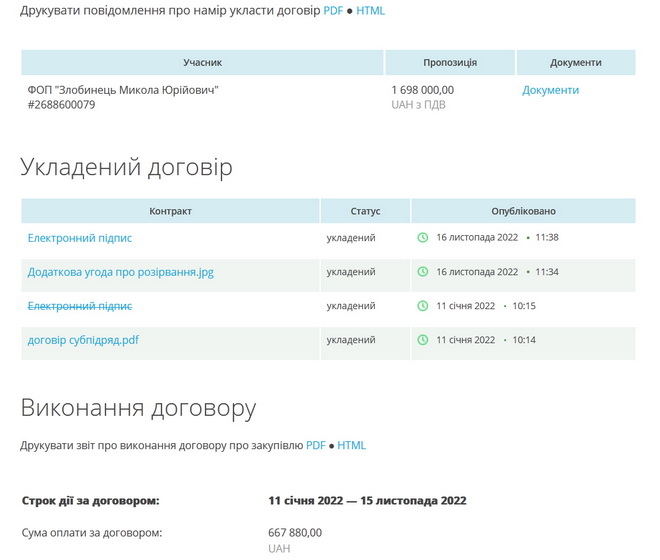
Task: Click the struck-through Електронний підпис link
Action: 80,306
